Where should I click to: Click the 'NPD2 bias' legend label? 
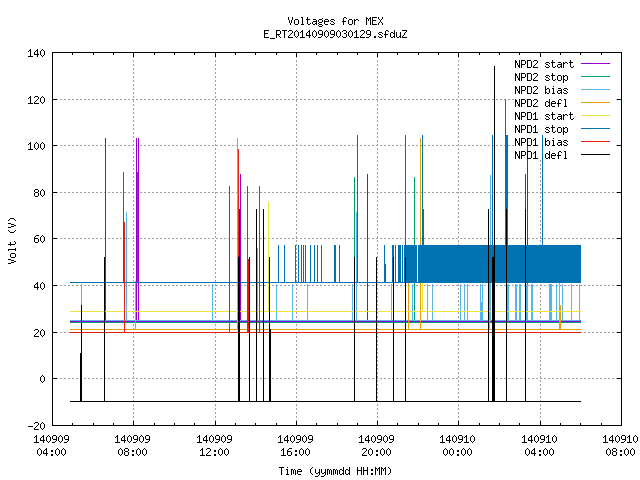pyautogui.click(x=541, y=90)
